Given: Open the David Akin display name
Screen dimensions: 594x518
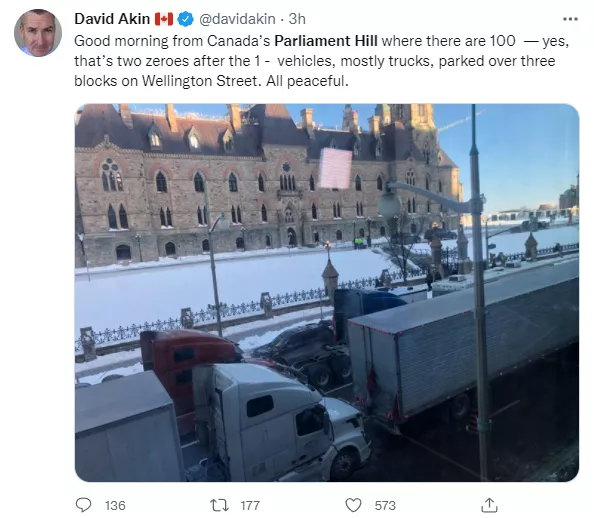Looking at the screenshot, I should (x=112, y=19).
